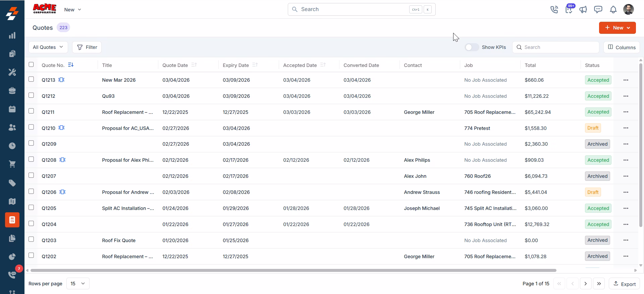This screenshot has height=294, width=644.
Task: Open row actions menu for Q1204
Action: pyautogui.click(x=626, y=224)
